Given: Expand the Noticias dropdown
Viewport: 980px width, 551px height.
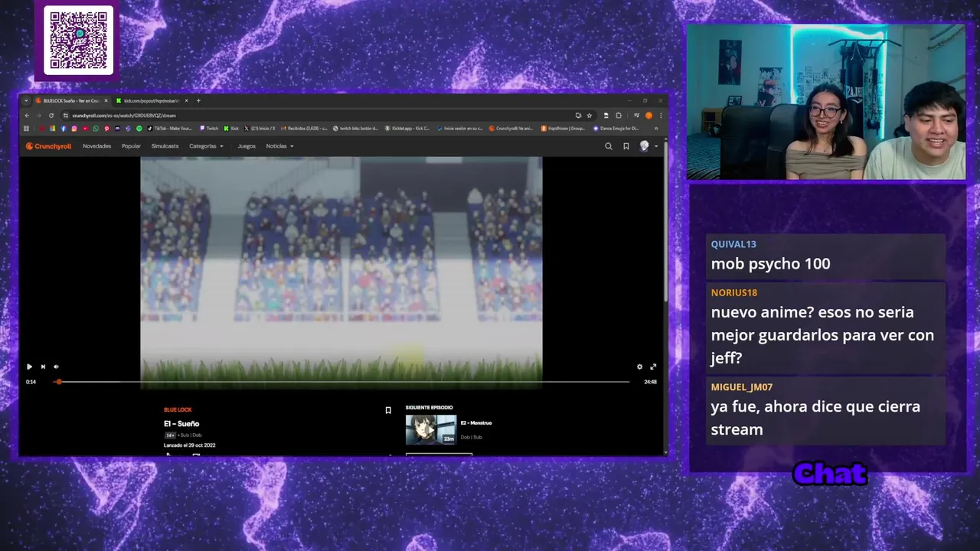Looking at the screenshot, I should point(279,146).
